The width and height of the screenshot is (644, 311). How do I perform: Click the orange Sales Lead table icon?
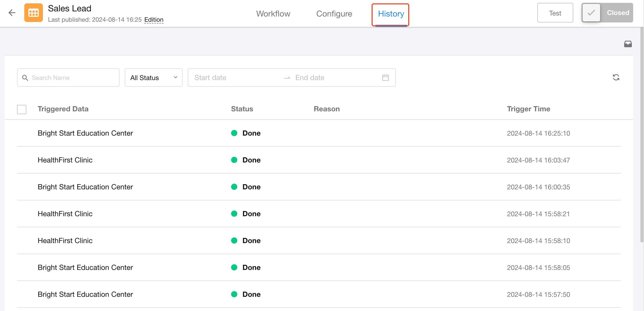click(34, 13)
